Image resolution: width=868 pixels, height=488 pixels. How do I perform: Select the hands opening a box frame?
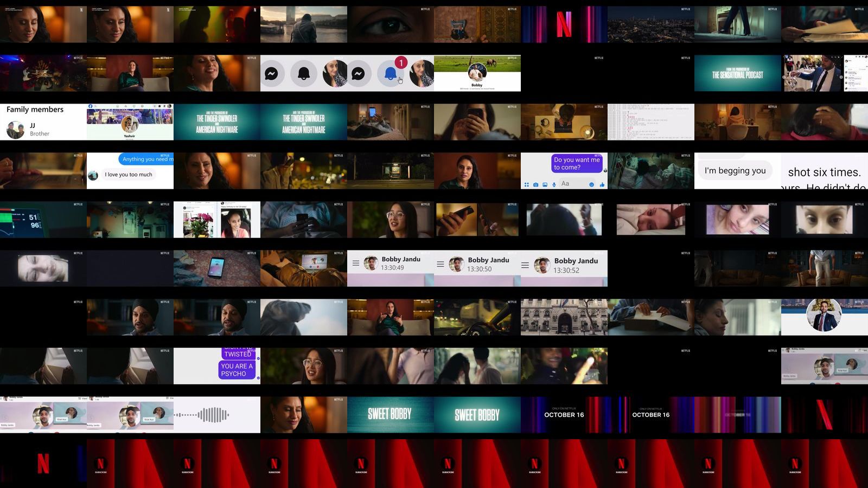coord(651,317)
